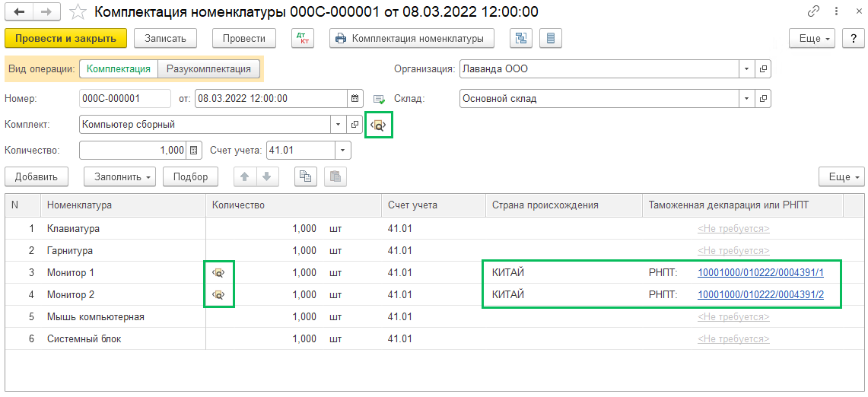Click Не требуется link in Гарнитура row

(733, 250)
